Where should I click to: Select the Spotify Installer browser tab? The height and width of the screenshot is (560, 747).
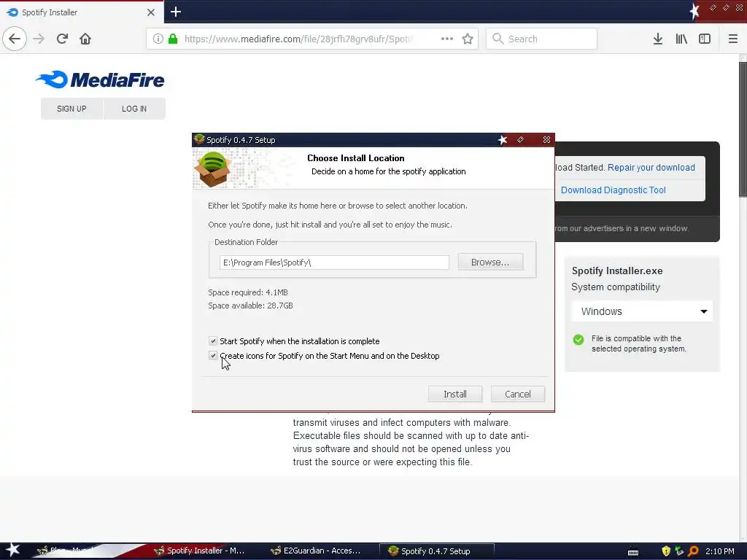coord(82,12)
